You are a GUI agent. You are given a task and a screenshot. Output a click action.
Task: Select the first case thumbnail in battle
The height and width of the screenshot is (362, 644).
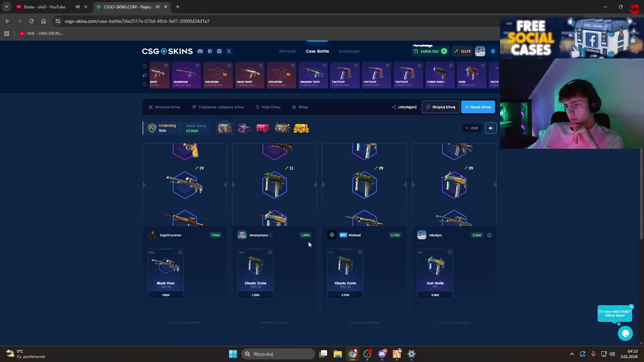point(225,128)
